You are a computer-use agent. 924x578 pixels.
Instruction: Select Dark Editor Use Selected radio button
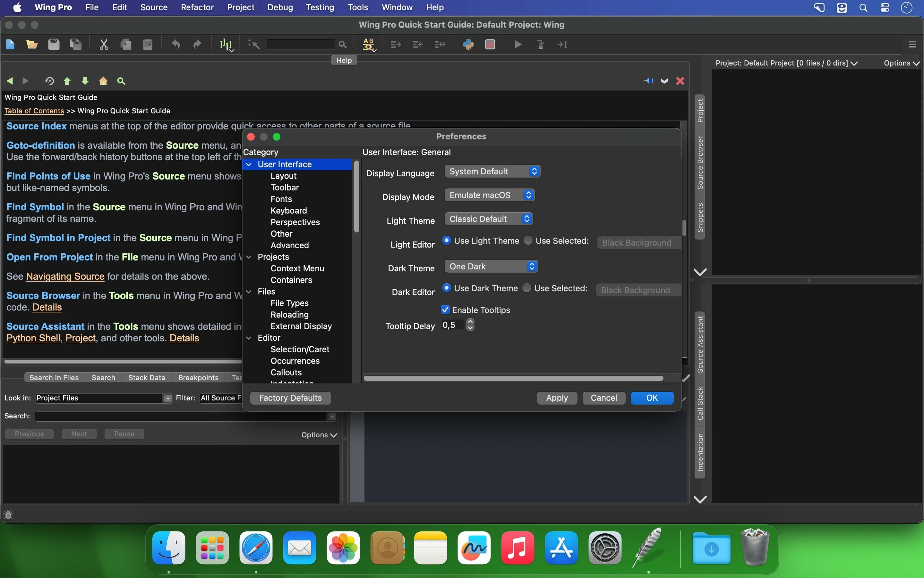527,288
